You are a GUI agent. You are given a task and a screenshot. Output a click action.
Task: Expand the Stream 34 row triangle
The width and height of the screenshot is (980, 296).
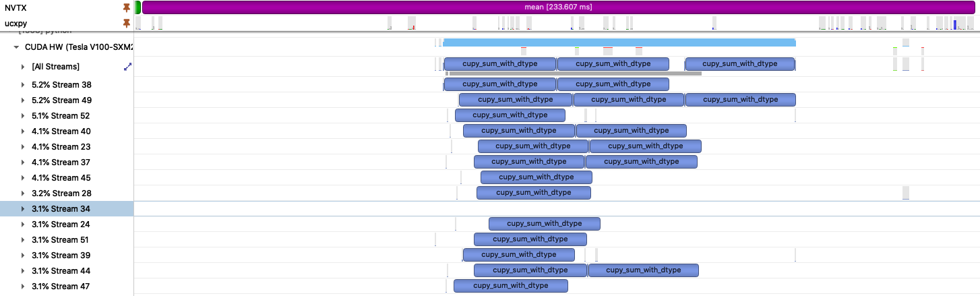[23, 209]
